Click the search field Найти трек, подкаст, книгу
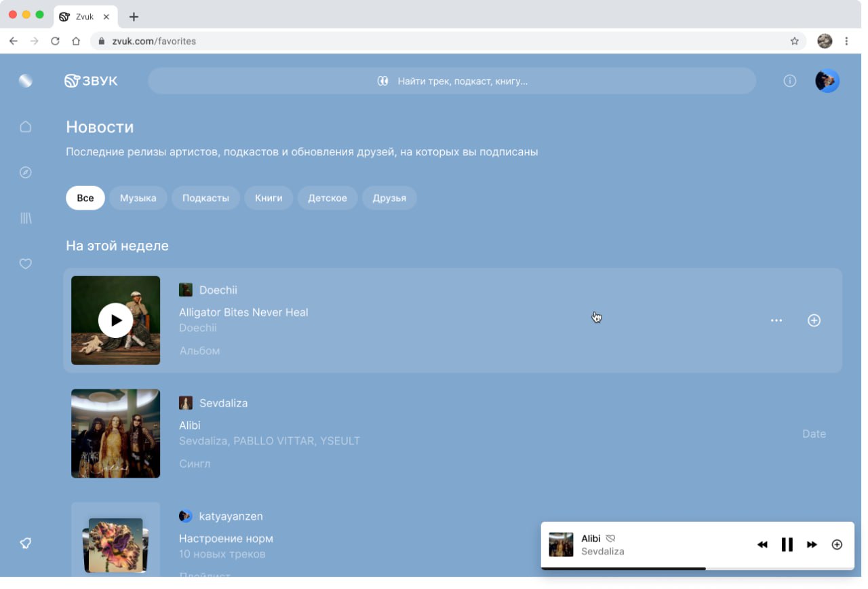The width and height of the screenshot is (868, 589). (x=452, y=81)
